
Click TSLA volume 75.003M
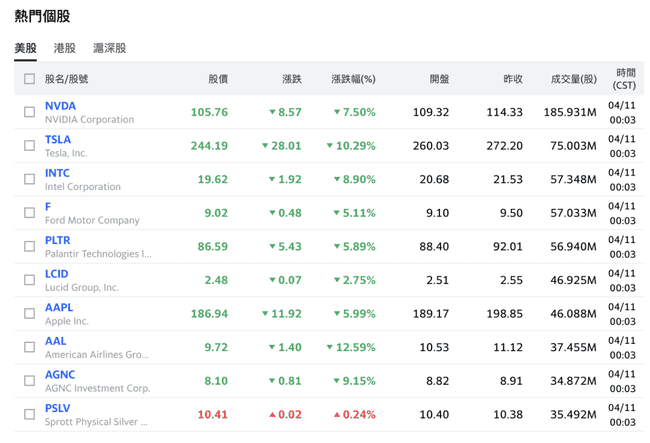coord(573,145)
